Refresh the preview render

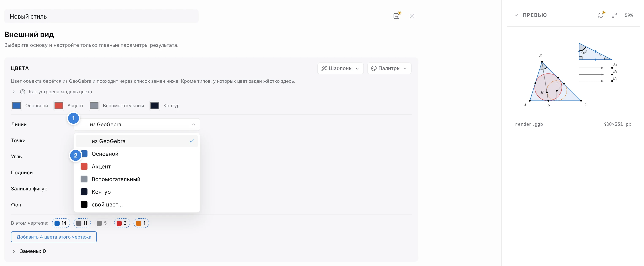[601, 15]
